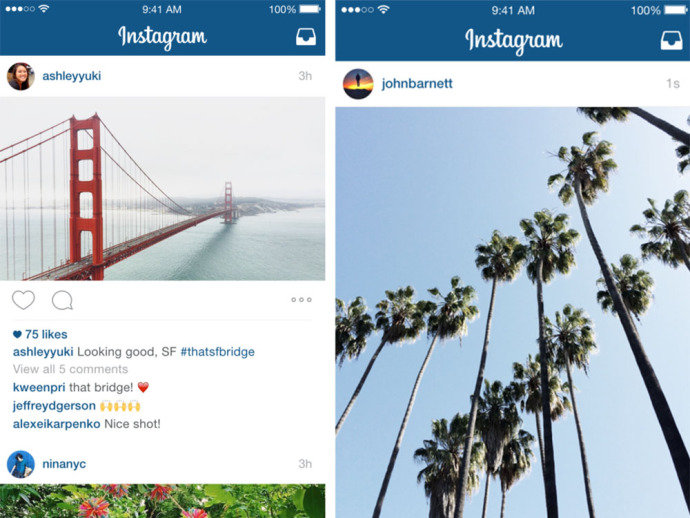Tap the johnbarnett username
The height and width of the screenshot is (518, 690).
(x=417, y=84)
